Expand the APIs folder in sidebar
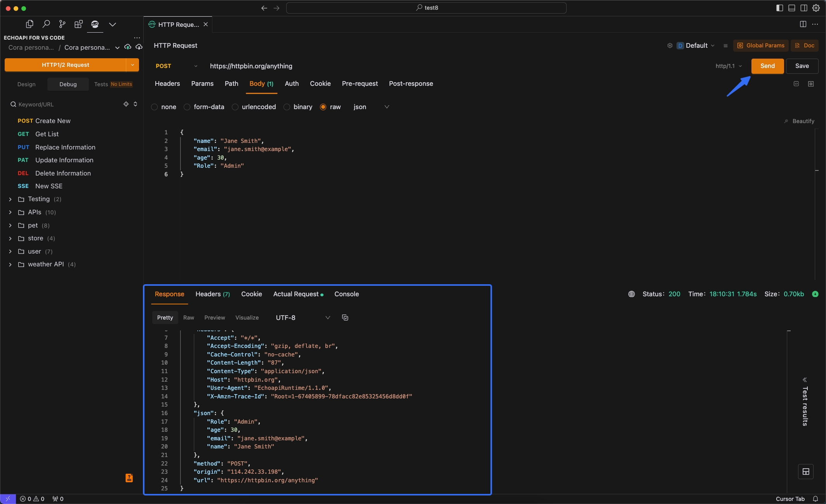Viewport: 826px width, 504px height. (x=10, y=212)
